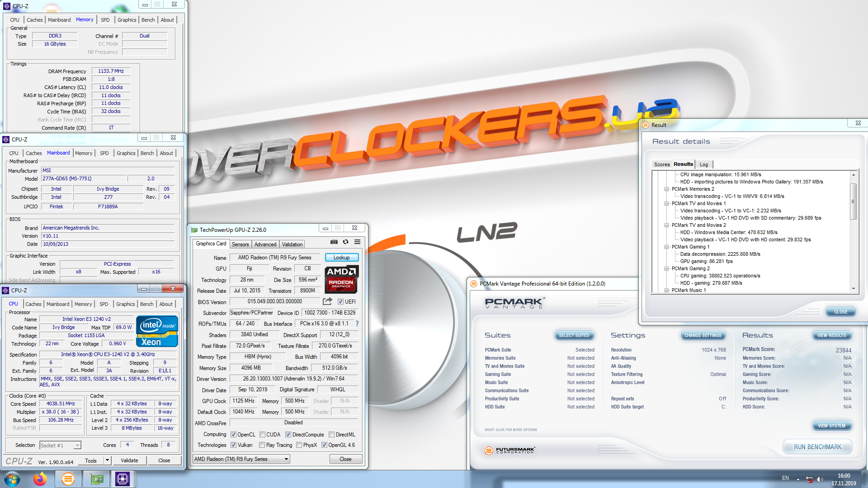Click the Intel Xeon logo in CPU-Z
The height and width of the screenshot is (488, 868).
point(157,331)
